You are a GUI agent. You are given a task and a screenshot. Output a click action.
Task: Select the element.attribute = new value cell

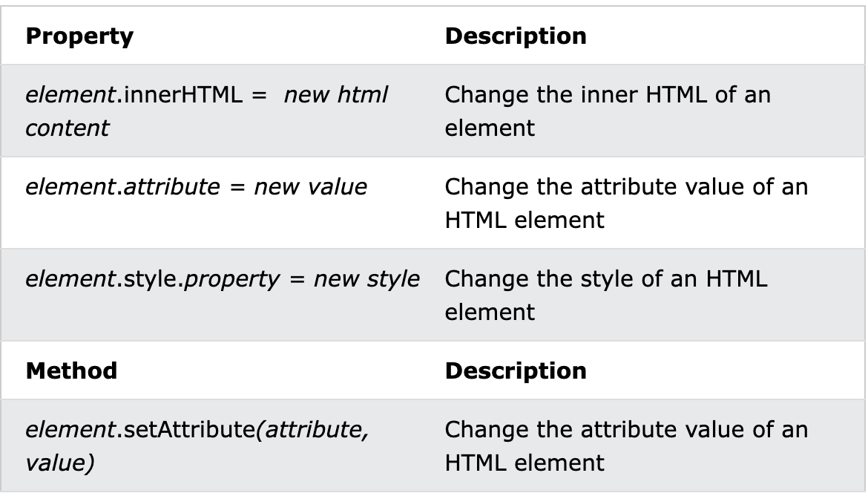[196, 187]
